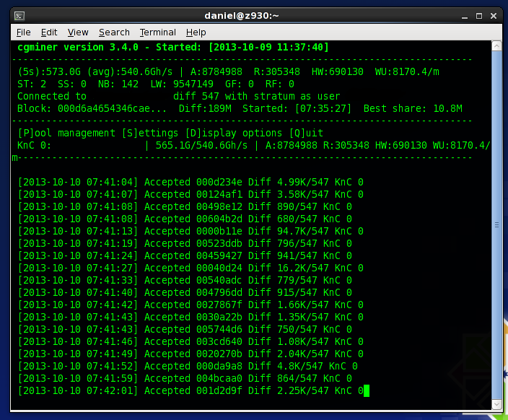The height and width of the screenshot is (420, 508).
Task: Click the log line with share 005744d6
Action: (185, 330)
